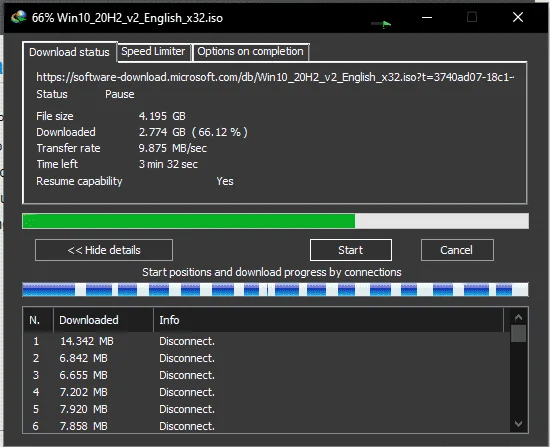Click the Microsoft download URL text
The width and height of the screenshot is (550, 447).
click(x=275, y=77)
